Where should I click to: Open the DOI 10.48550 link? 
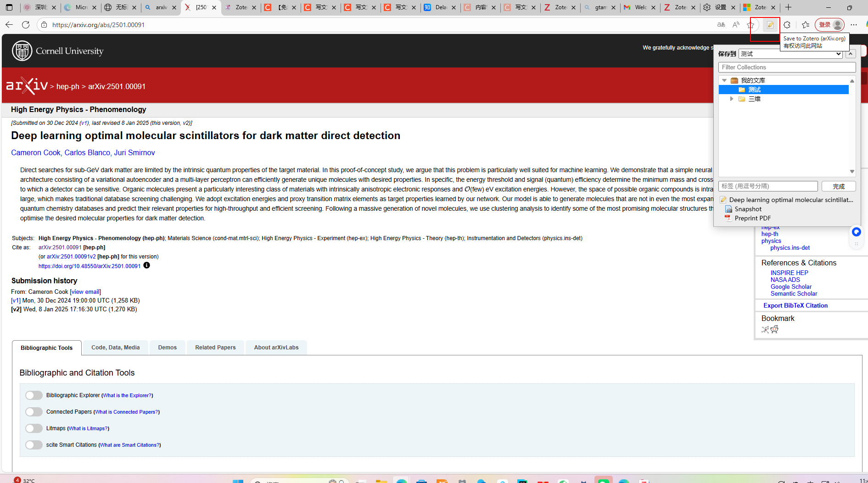coord(90,266)
